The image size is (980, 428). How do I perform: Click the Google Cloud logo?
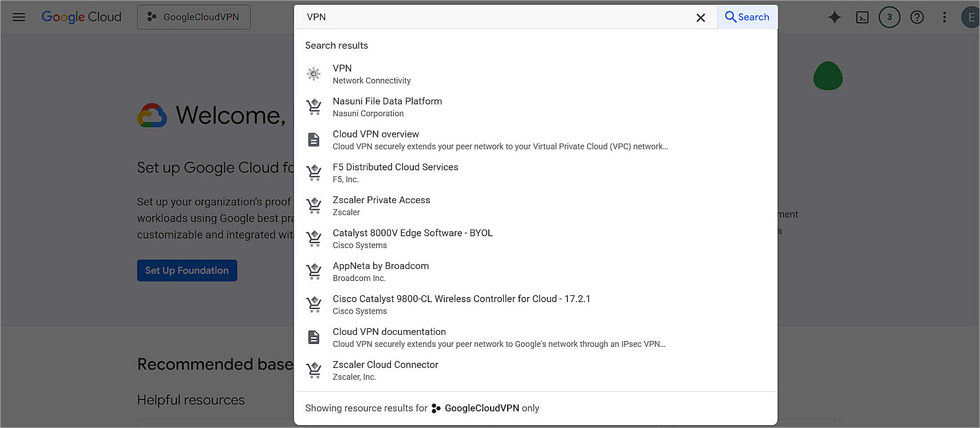click(x=81, y=17)
